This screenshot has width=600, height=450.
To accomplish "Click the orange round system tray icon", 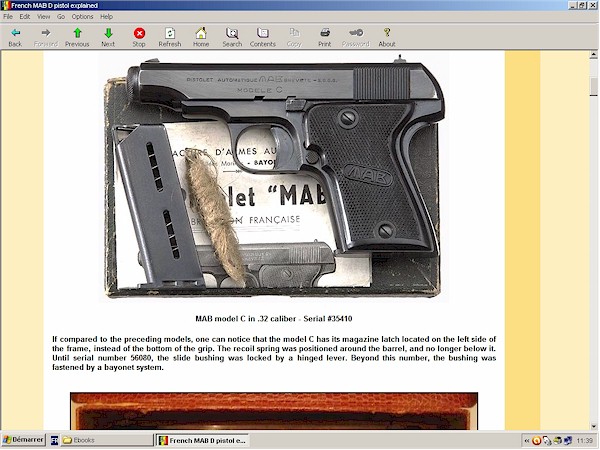I will click(x=536, y=441).
